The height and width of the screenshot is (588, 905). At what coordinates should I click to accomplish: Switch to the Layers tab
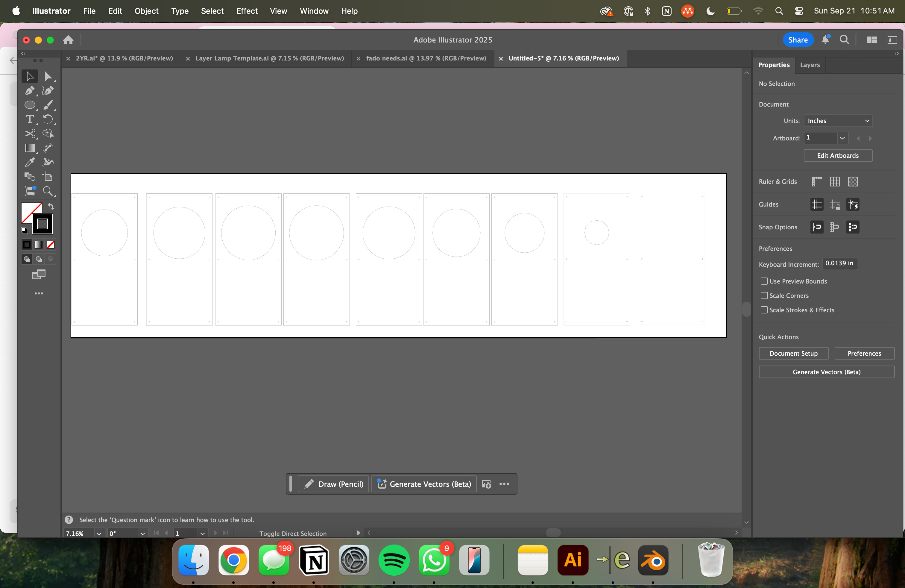[810, 65]
